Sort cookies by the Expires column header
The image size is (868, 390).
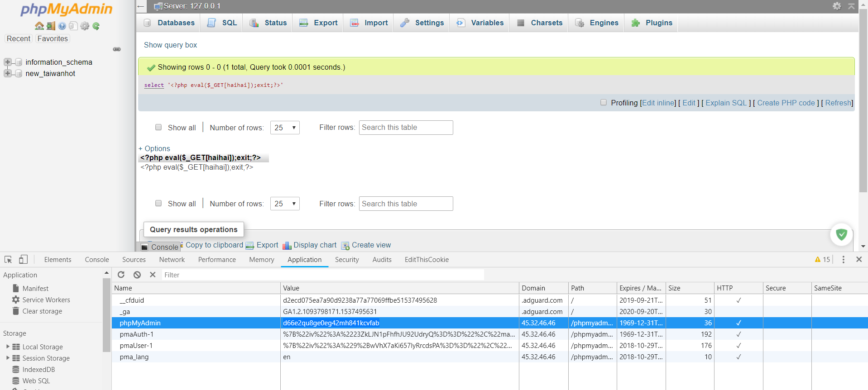click(641, 288)
